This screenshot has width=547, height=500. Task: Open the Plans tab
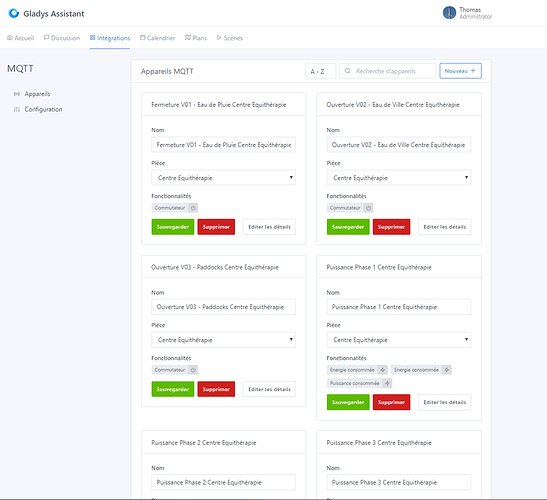[196, 38]
